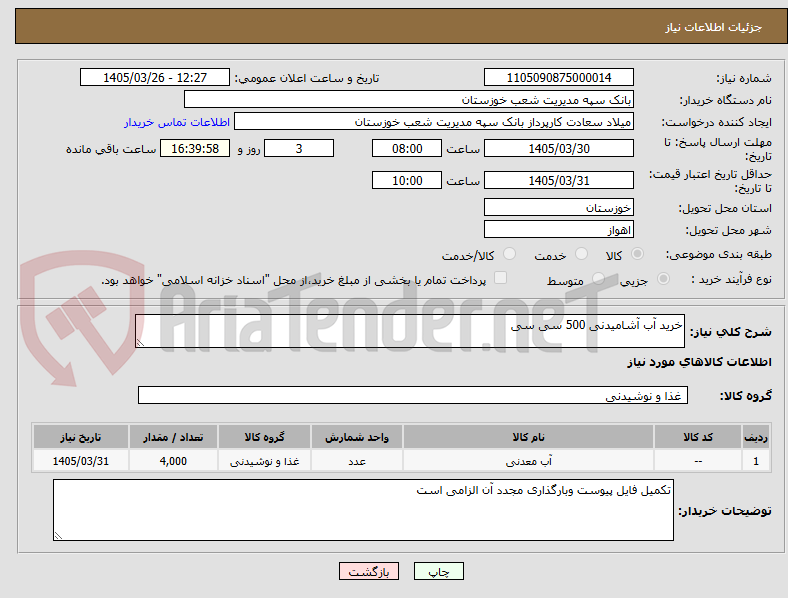
Task: Select the خدمت radio button
Action: 581,254
